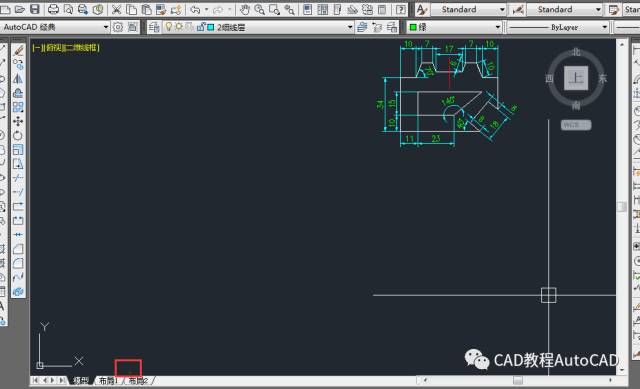Switch to the Layout1 (布局1) tab
Viewport: 640px width, 389px height.
pos(108,380)
